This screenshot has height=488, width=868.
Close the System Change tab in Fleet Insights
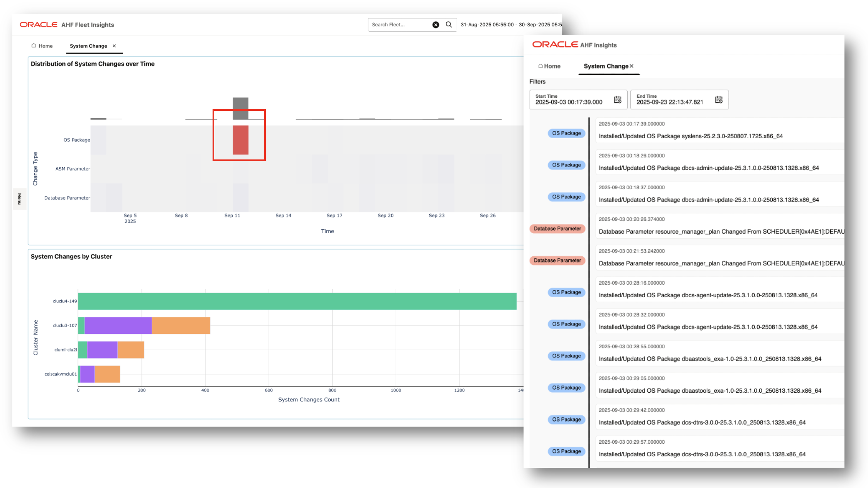pyautogui.click(x=115, y=46)
